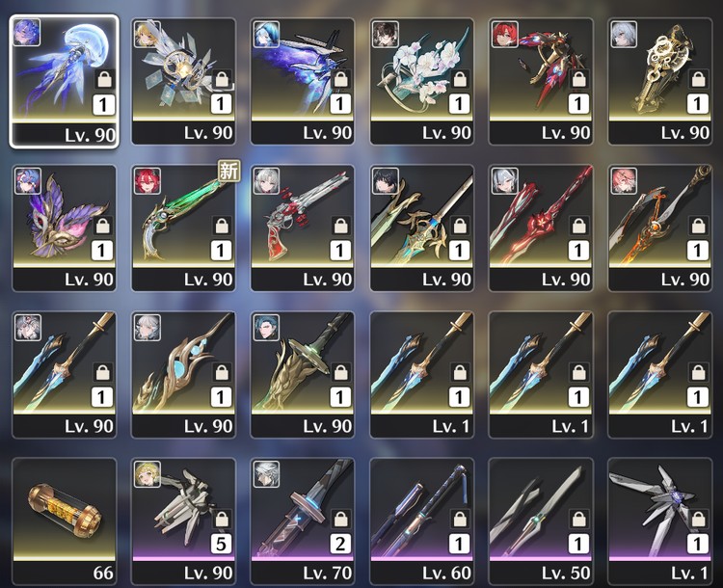Pick the purple butterfly mask weapon
This screenshot has width=723, height=588.
[x=64, y=227]
